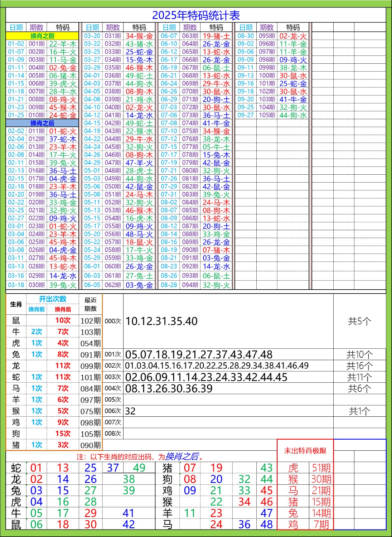The image size is (392, 537).
Task: Select the 换肖之后 blue header cell
Action: click(42, 122)
